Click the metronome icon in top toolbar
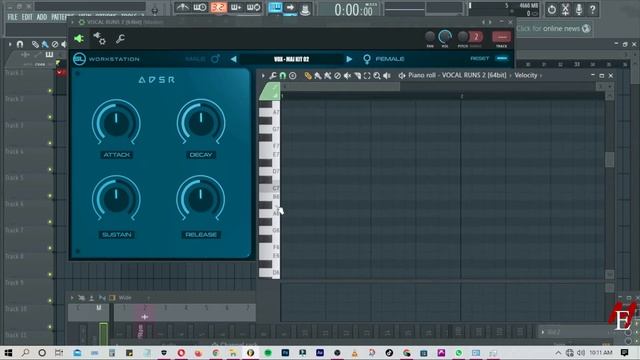This screenshot has width=640, height=360. point(182,7)
